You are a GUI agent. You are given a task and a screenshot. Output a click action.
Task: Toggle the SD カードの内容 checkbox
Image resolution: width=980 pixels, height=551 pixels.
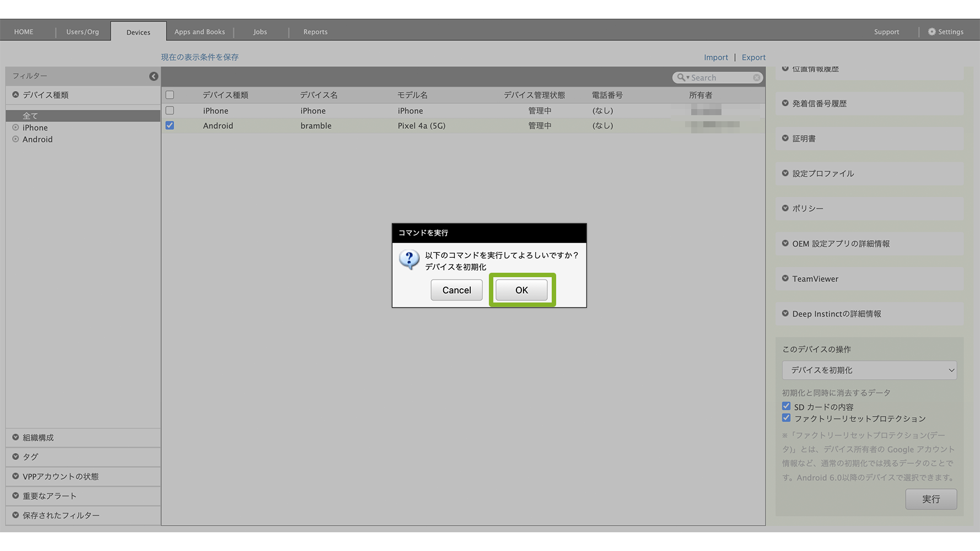pos(787,407)
